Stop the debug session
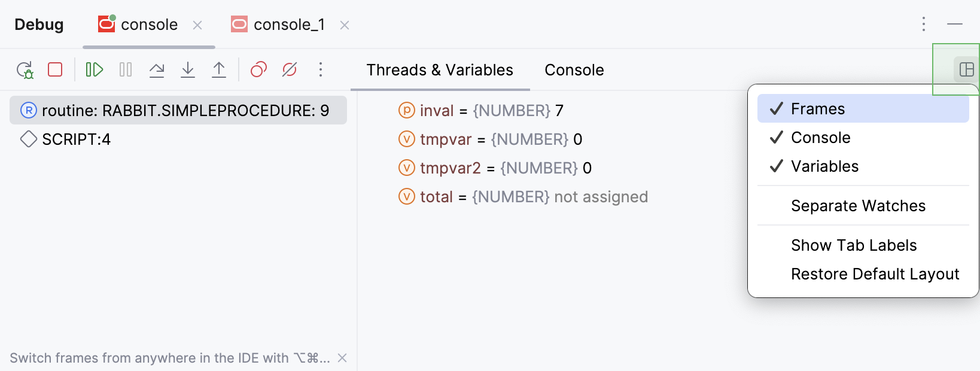This screenshot has height=371, width=980. tap(55, 70)
